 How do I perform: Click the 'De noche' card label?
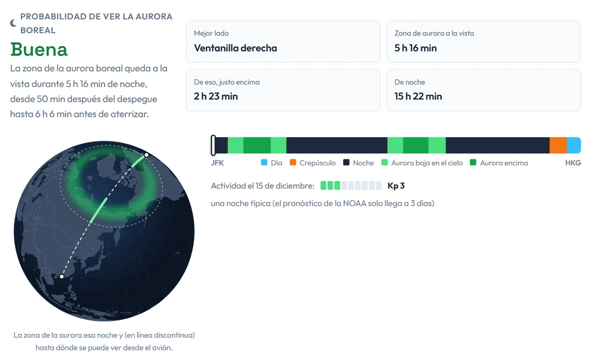click(x=410, y=82)
